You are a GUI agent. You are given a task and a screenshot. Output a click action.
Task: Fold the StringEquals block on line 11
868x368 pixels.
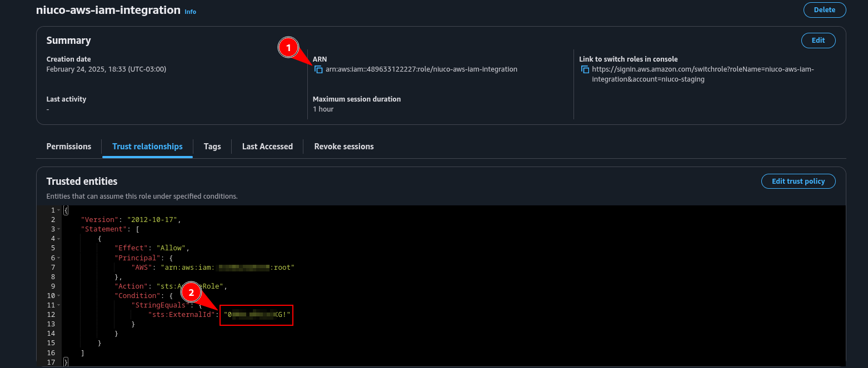59,305
